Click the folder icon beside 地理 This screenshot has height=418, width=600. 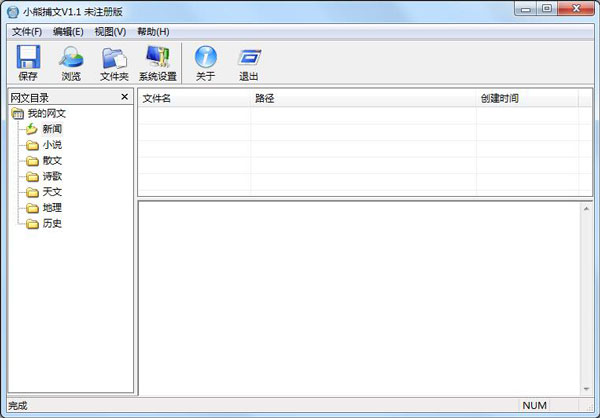pyautogui.click(x=32, y=208)
